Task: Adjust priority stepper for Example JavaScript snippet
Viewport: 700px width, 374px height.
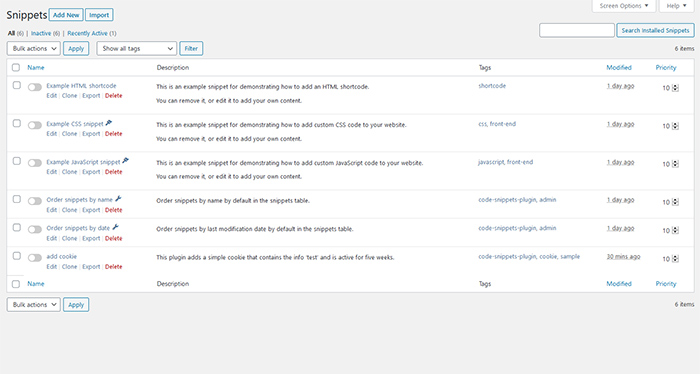Action: pos(675,164)
